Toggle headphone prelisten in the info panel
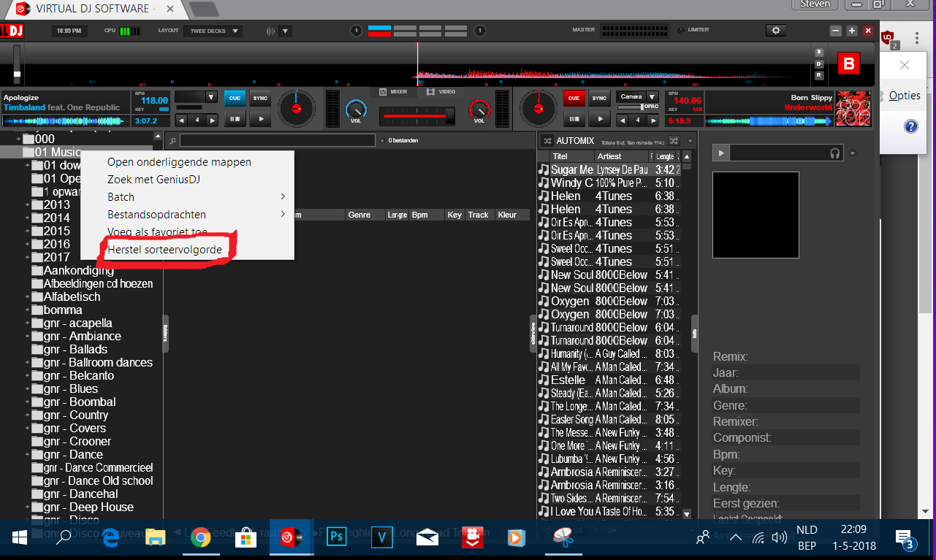 [835, 153]
